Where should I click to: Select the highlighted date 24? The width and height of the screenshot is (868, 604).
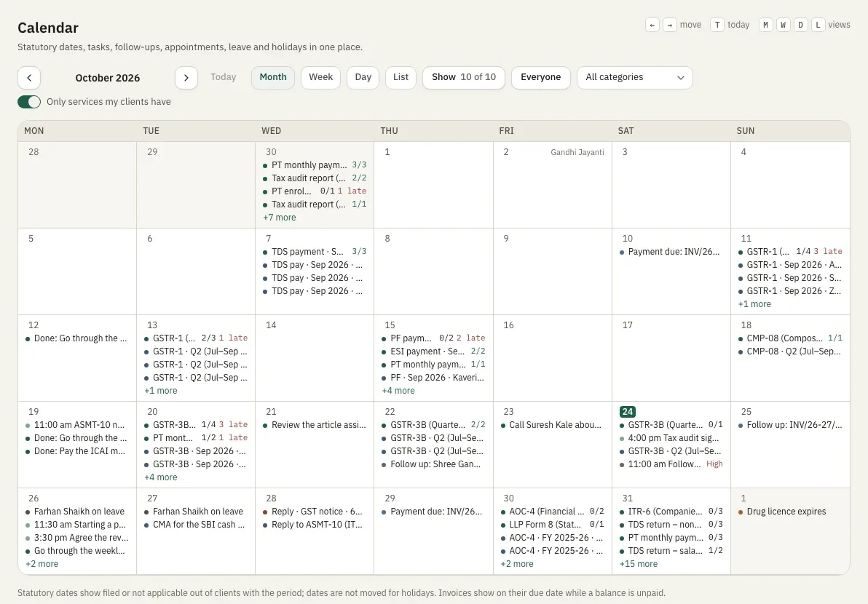pos(627,412)
